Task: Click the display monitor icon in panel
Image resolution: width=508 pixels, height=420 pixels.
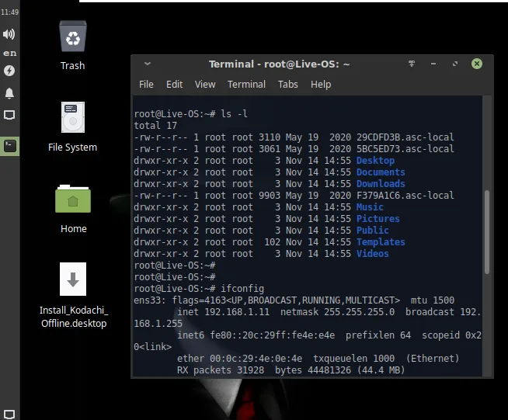Action: point(9,115)
